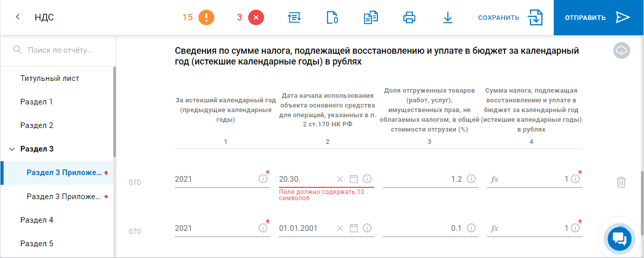Image resolution: width=644 pixels, height=258 pixels.
Task: Collapse the Раздел 3 tree node
Action: click(12, 149)
